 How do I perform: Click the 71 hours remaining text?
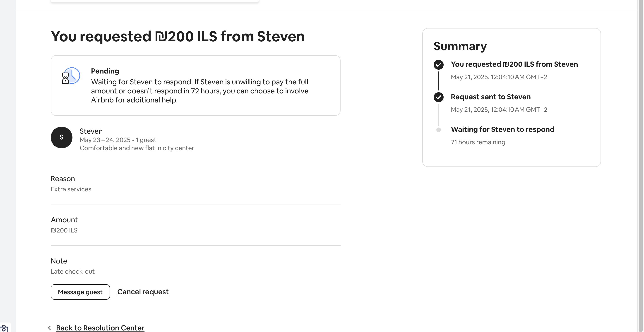(x=478, y=142)
